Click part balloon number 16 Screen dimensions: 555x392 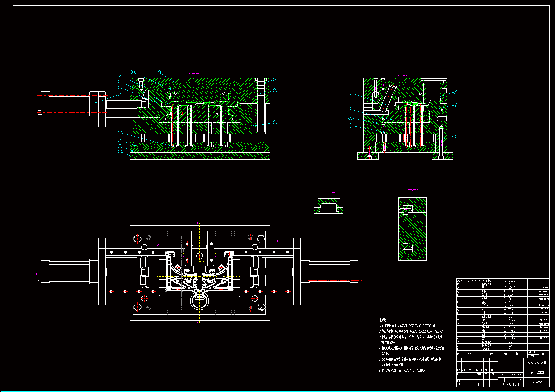pyautogui.click(x=455, y=92)
